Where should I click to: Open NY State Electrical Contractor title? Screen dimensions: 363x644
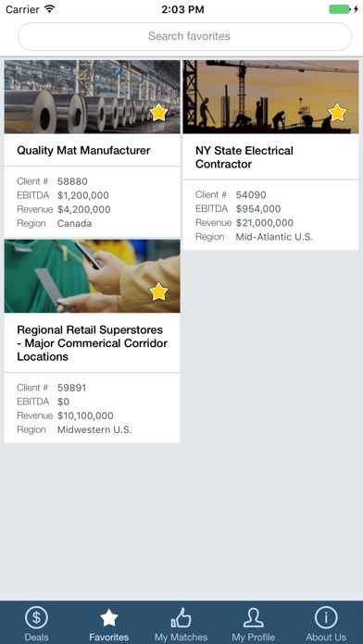244,157
